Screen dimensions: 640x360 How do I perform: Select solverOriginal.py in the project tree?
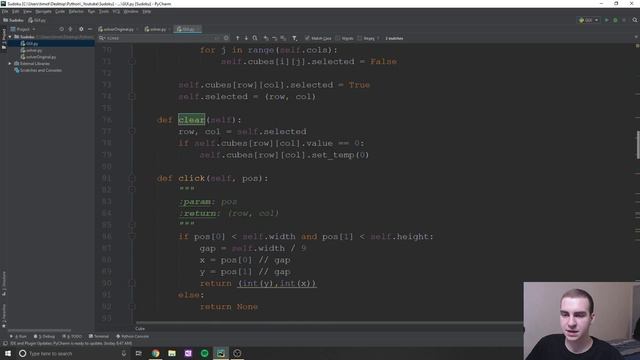point(41,57)
